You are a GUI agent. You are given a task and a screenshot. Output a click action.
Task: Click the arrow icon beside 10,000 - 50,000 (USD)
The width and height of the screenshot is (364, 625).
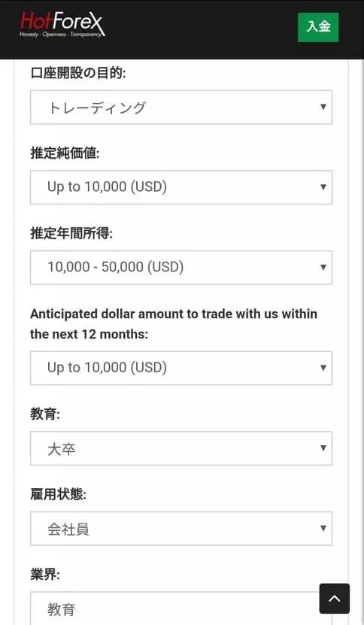(323, 267)
